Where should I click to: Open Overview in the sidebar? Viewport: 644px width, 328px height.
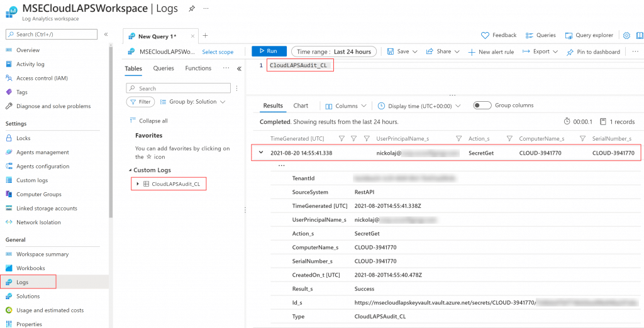tap(28, 50)
